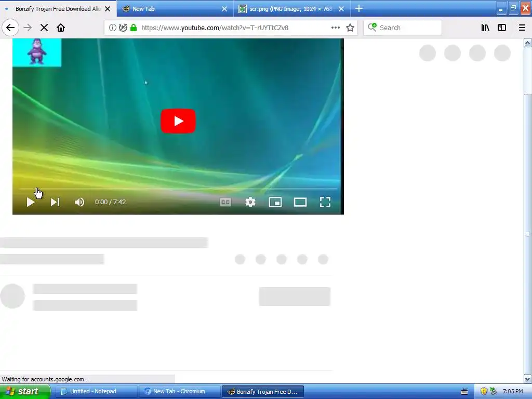Close the Bonzify Trojan tab
Screen dimensions: 532x399
click(108, 9)
